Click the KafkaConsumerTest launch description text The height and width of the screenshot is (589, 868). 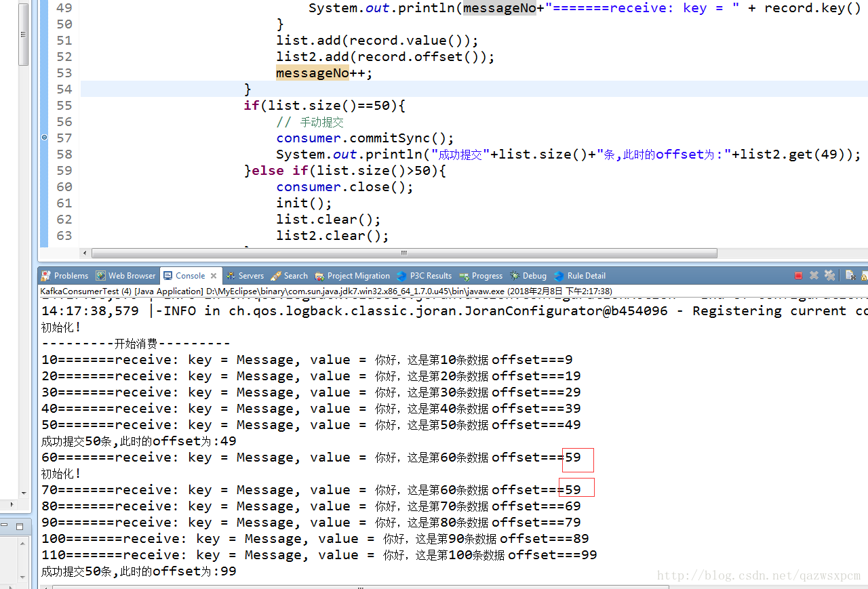point(326,291)
